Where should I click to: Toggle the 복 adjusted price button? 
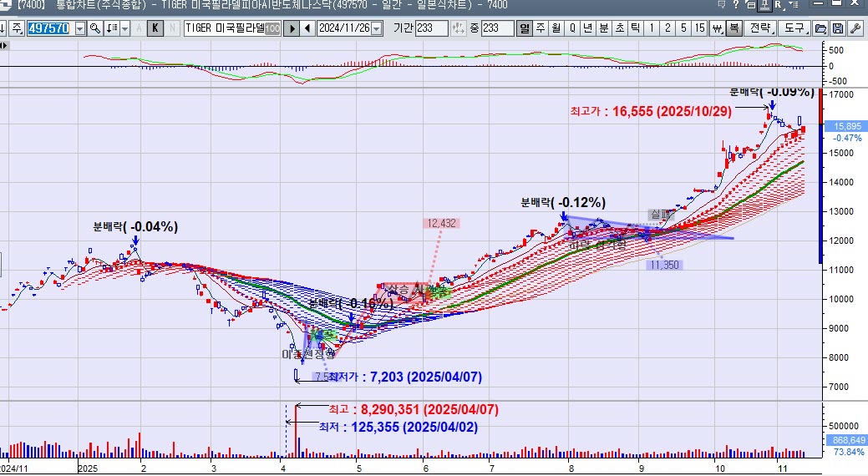[x=733, y=28]
